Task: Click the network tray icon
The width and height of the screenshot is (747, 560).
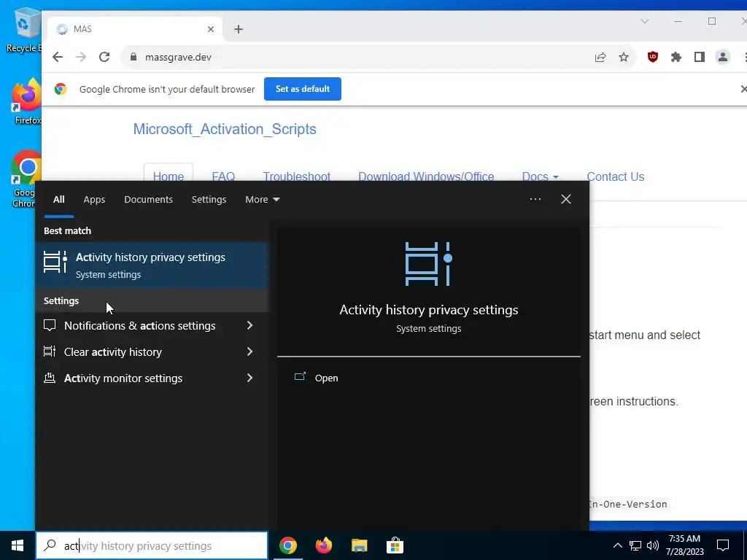Action: pyautogui.click(x=635, y=545)
